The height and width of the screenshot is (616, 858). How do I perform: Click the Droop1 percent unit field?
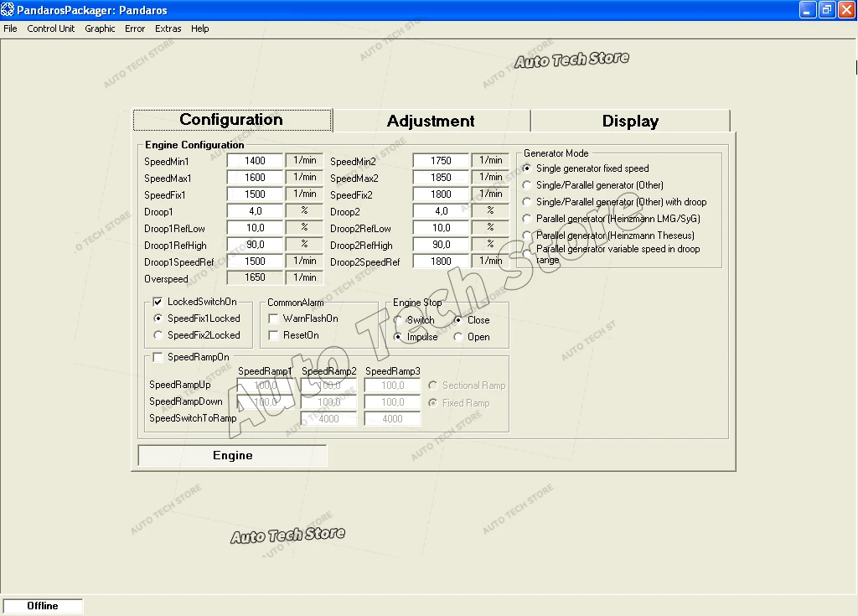(305, 211)
